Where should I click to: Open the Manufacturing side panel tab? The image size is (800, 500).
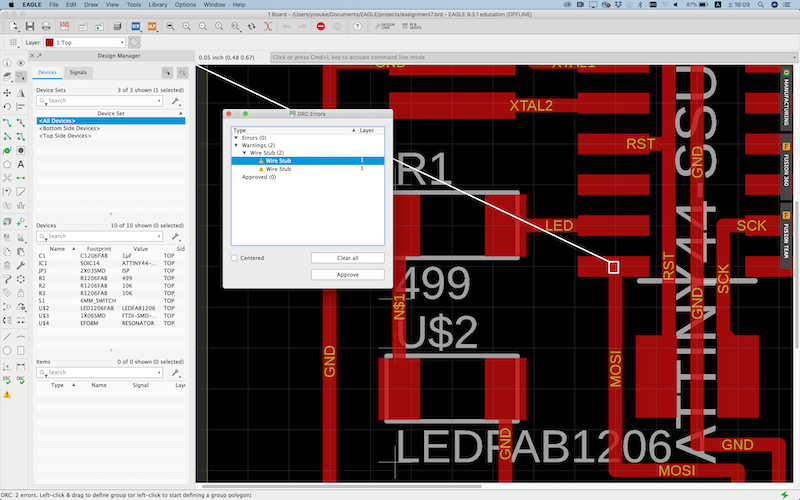pos(786,97)
